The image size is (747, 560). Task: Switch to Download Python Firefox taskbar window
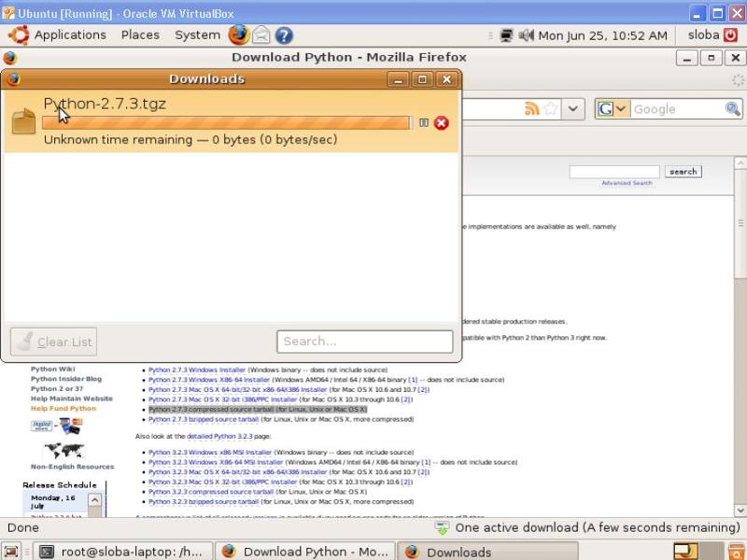tap(305, 552)
